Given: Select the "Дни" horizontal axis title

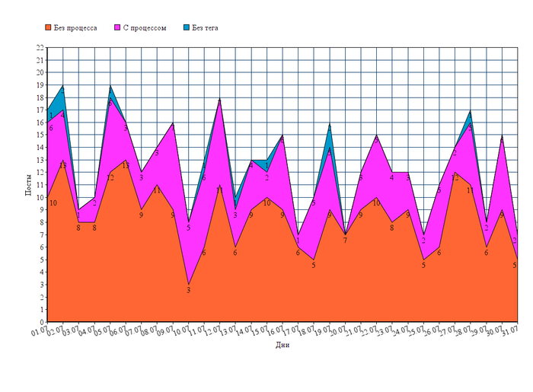Looking at the screenshot, I should pyautogui.click(x=282, y=345).
